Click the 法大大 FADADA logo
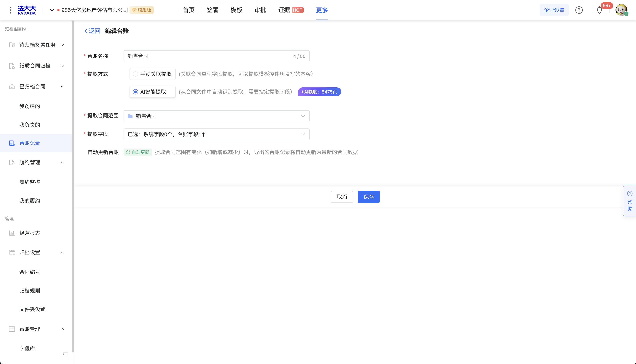Image resolution: width=636 pixels, height=364 pixels. tap(27, 10)
